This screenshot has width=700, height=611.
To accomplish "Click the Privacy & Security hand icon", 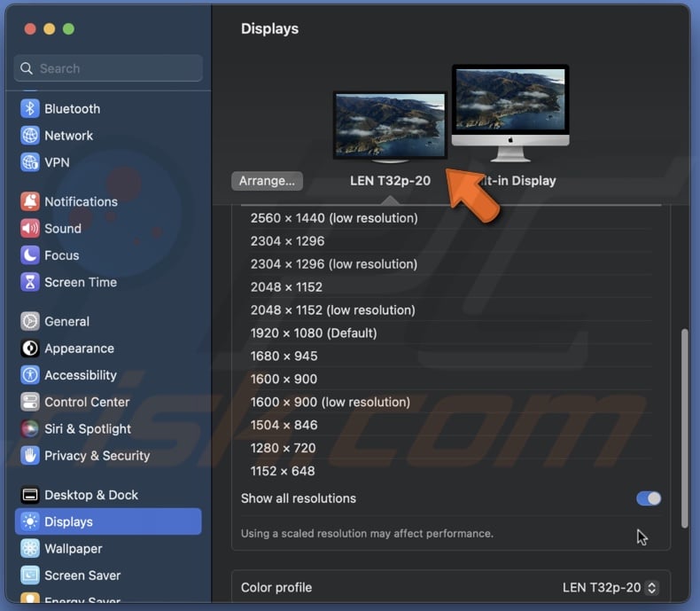I will (x=30, y=455).
